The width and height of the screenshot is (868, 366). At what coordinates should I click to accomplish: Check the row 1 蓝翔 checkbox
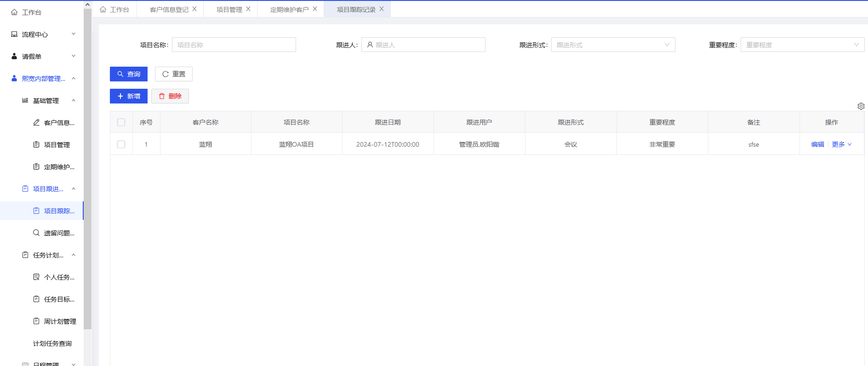coord(121,144)
